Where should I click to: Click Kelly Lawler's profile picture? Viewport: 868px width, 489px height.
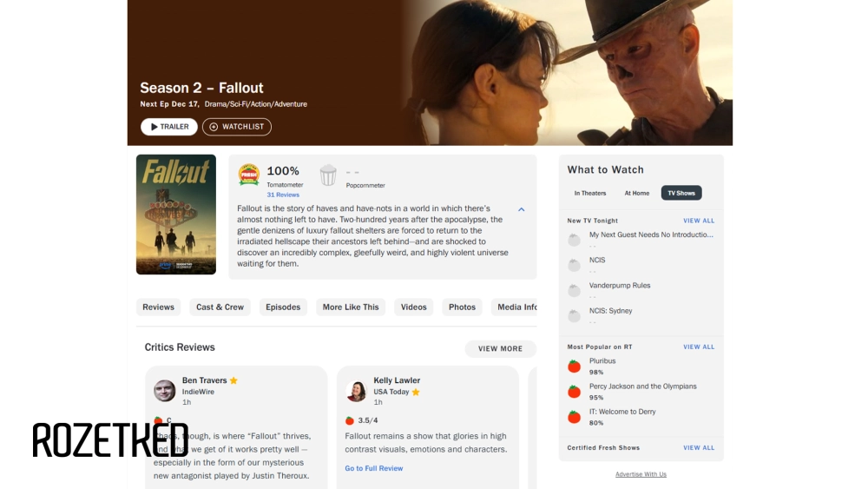(x=356, y=391)
